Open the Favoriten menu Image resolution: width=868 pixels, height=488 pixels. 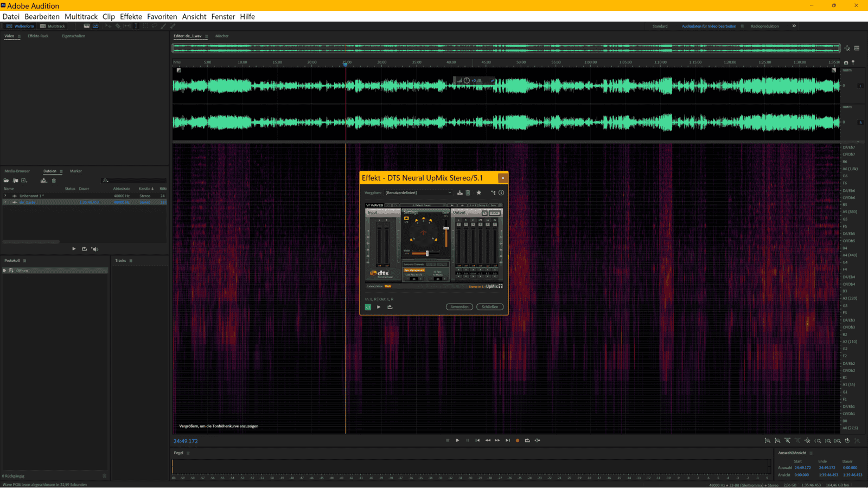(x=162, y=16)
